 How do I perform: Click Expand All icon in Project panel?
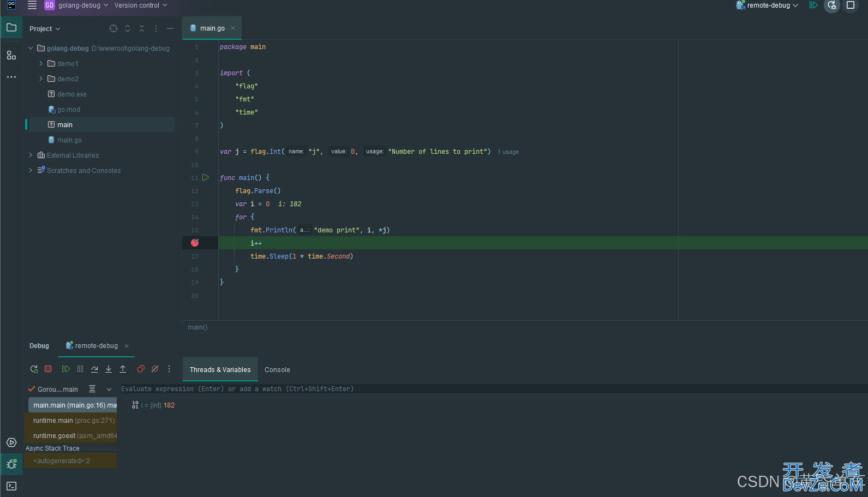coord(128,28)
